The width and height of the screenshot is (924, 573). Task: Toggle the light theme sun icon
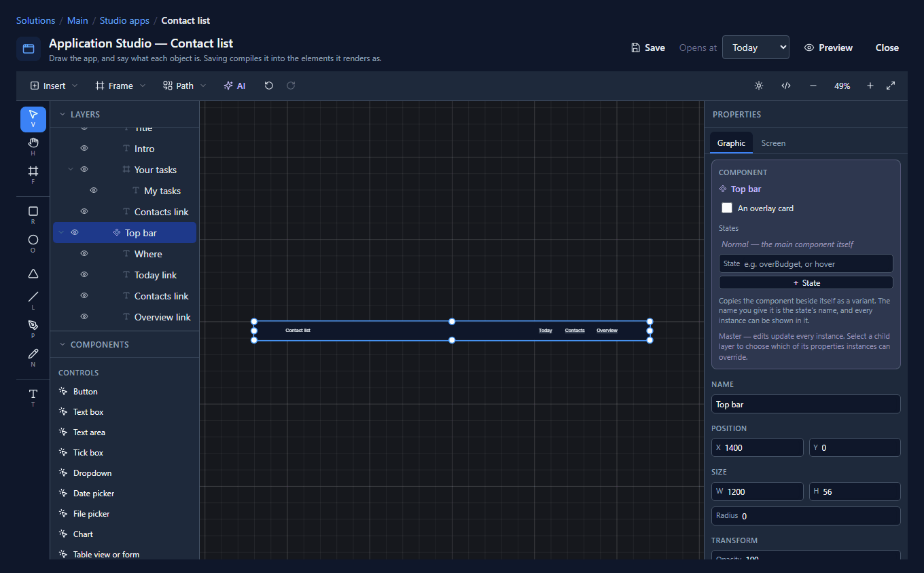(759, 86)
